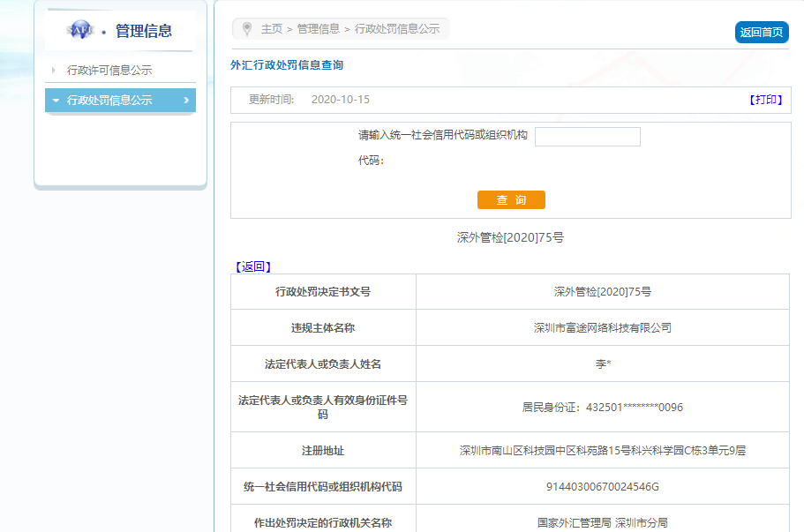Click the 外汇行政处罚信息查询 heading
The width and height of the screenshot is (804, 532).
pos(287,65)
